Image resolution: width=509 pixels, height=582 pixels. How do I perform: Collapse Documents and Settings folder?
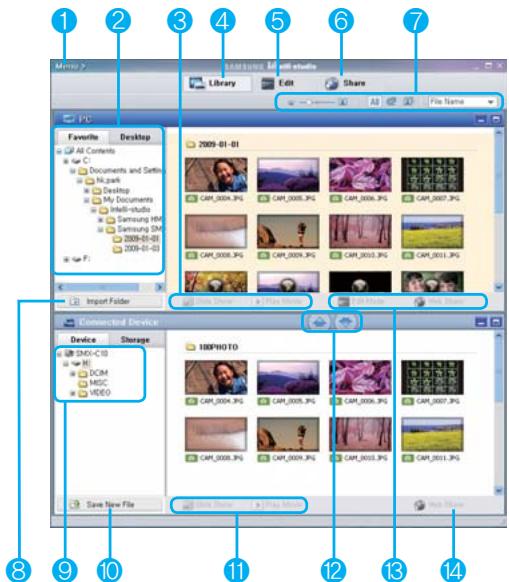point(73,171)
